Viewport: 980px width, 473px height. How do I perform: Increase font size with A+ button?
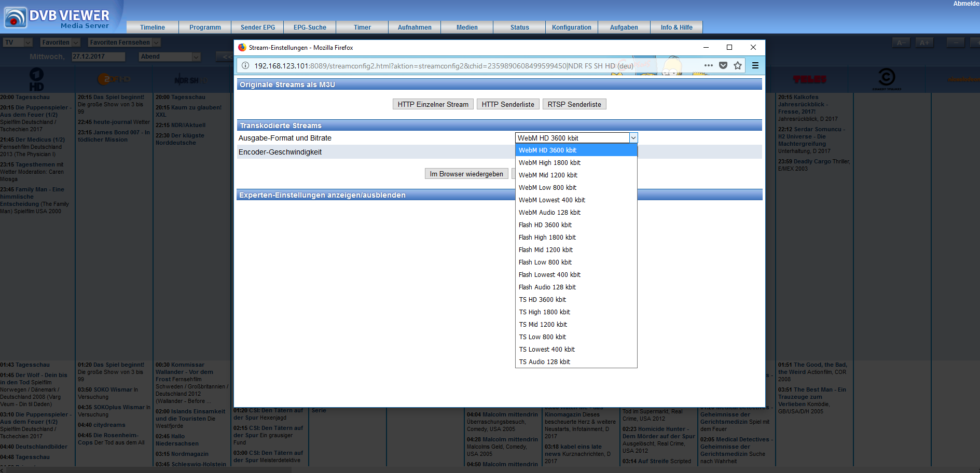924,43
